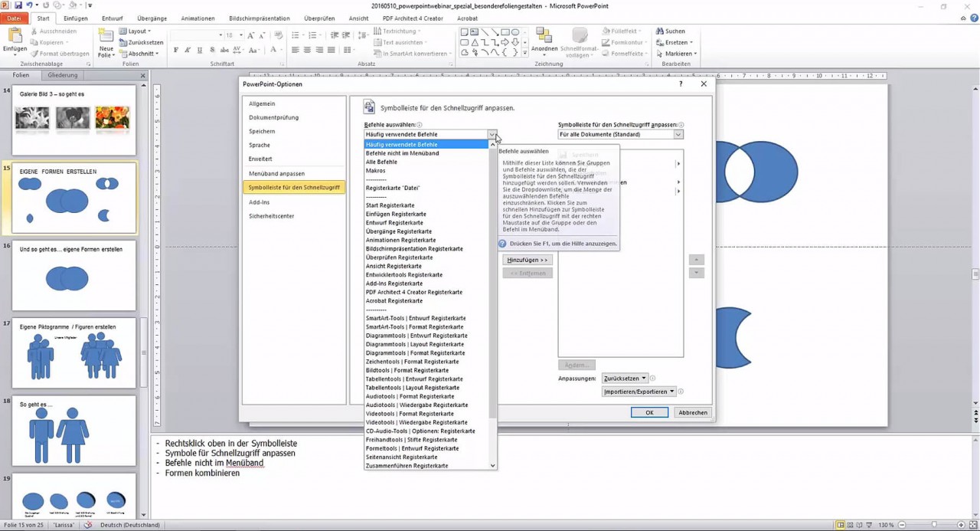The image size is (980, 531).
Task: Open the Befehle auswählen dropdown
Action: coord(492,134)
